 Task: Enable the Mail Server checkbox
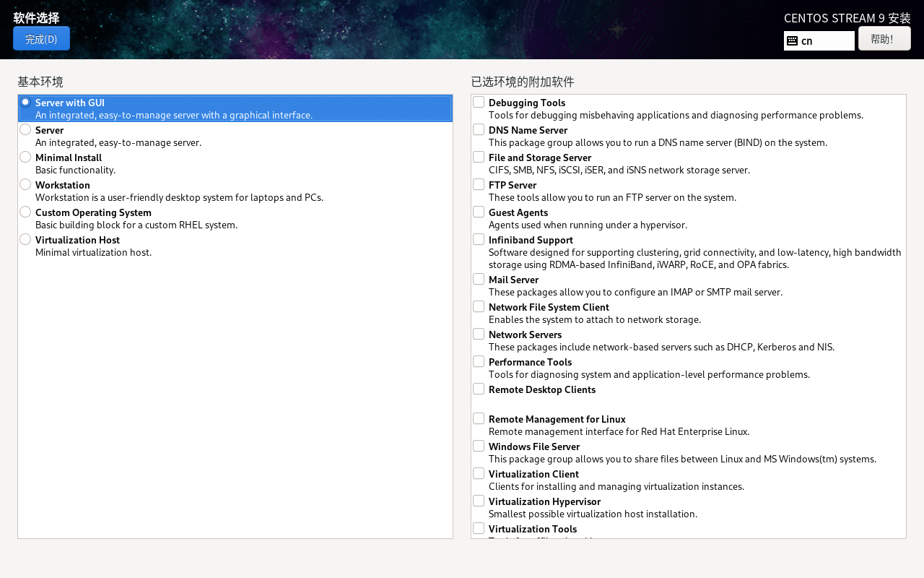tap(479, 279)
